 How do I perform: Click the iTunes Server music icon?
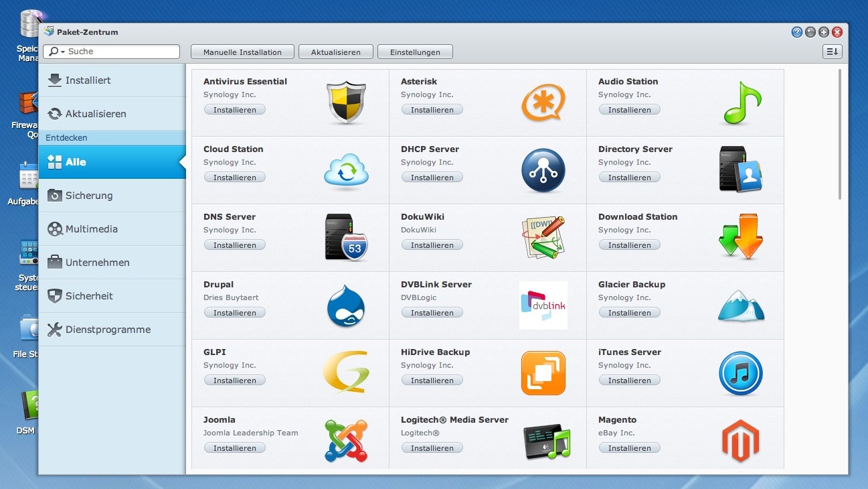click(x=741, y=373)
